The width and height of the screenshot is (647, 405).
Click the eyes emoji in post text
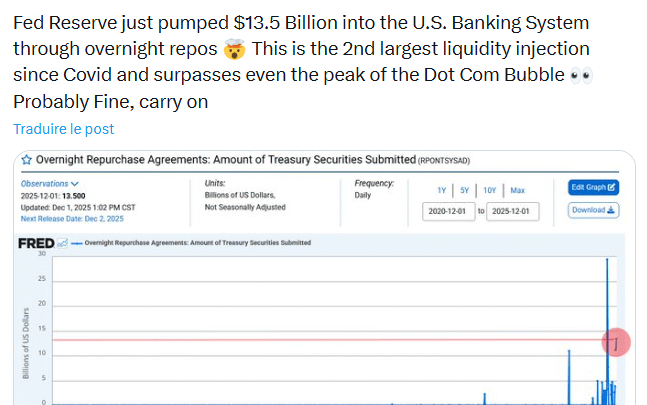580,76
